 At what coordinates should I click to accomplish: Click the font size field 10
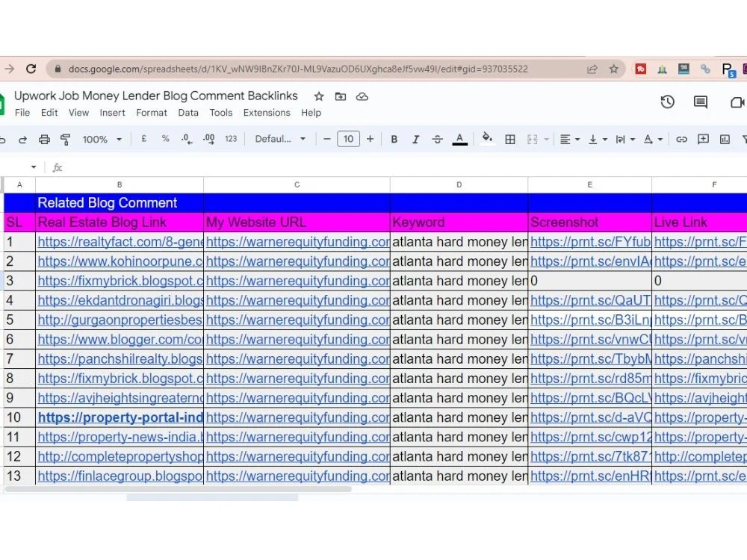(348, 139)
